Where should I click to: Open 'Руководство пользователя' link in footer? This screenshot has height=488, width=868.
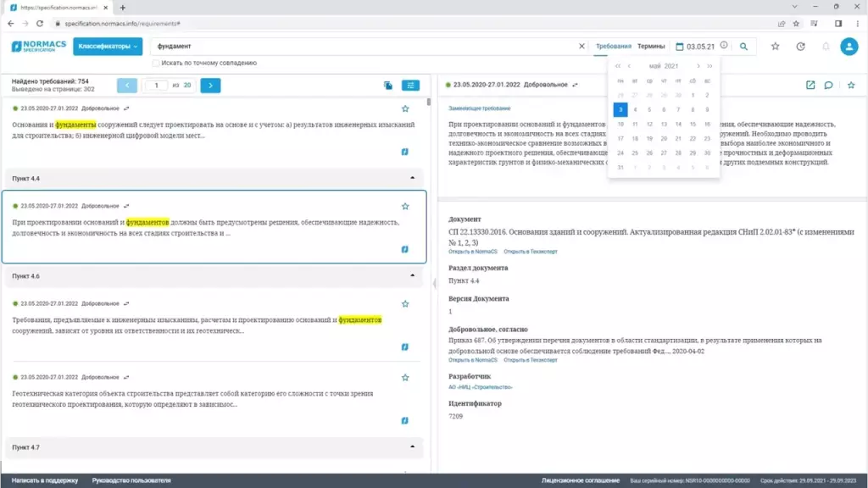coord(131,480)
